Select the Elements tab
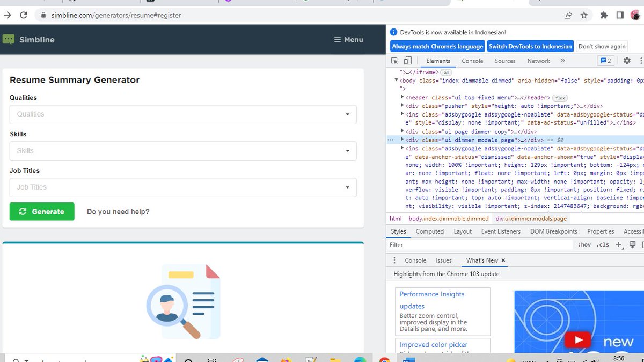The height and width of the screenshot is (362, 644). coord(438,61)
